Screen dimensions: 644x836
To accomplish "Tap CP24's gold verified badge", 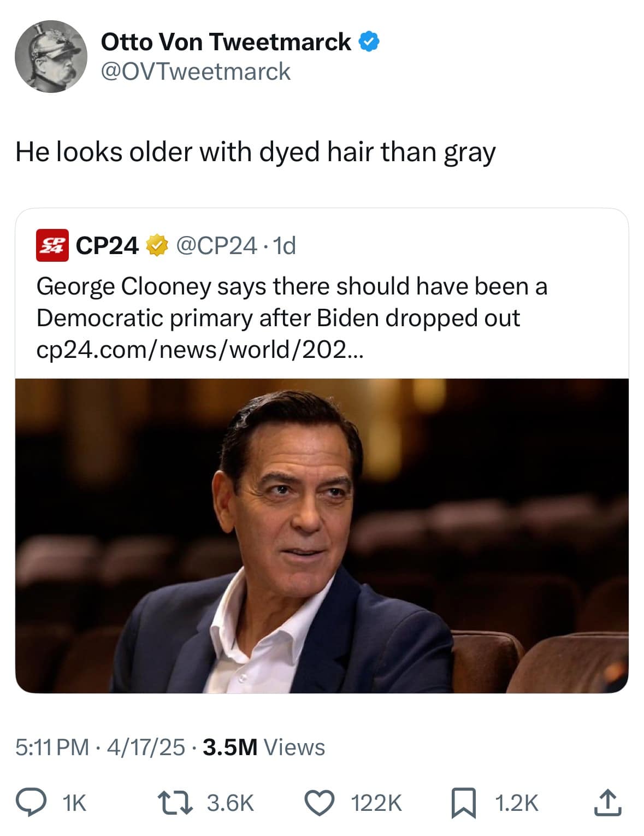I will 157,246.
